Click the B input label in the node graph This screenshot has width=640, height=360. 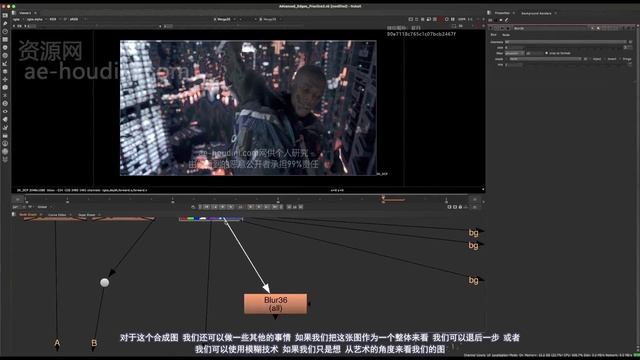coord(94,343)
